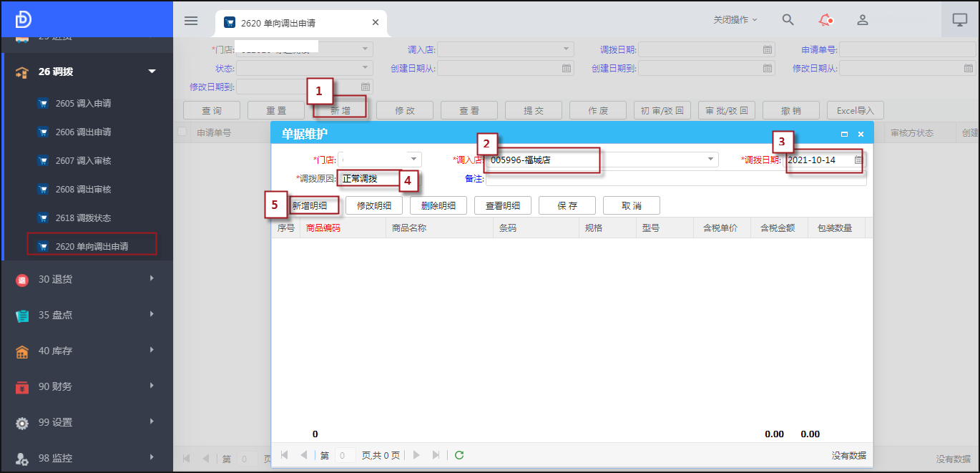Select 2620 单向调出申请 in the sidebar

point(92,246)
